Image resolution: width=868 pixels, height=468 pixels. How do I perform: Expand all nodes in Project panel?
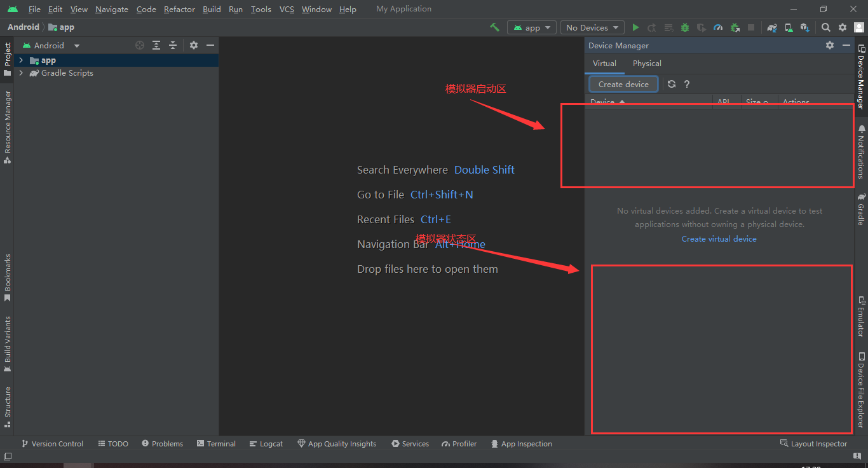pos(156,45)
